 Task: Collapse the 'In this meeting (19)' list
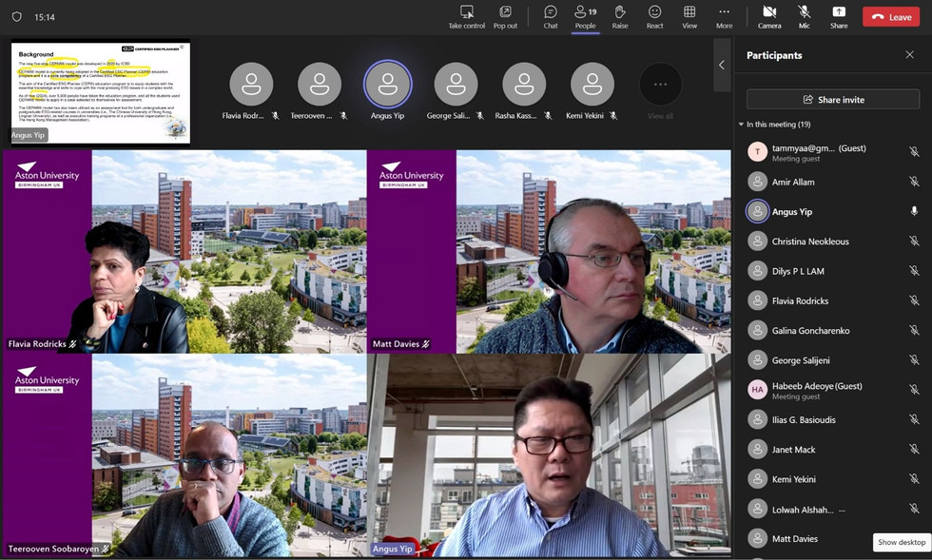742,125
